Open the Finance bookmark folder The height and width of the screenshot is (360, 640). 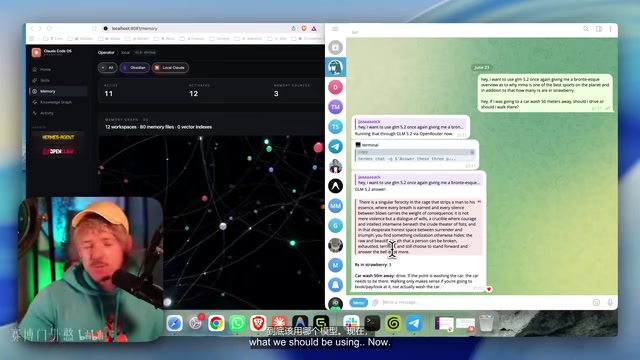click(192, 39)
